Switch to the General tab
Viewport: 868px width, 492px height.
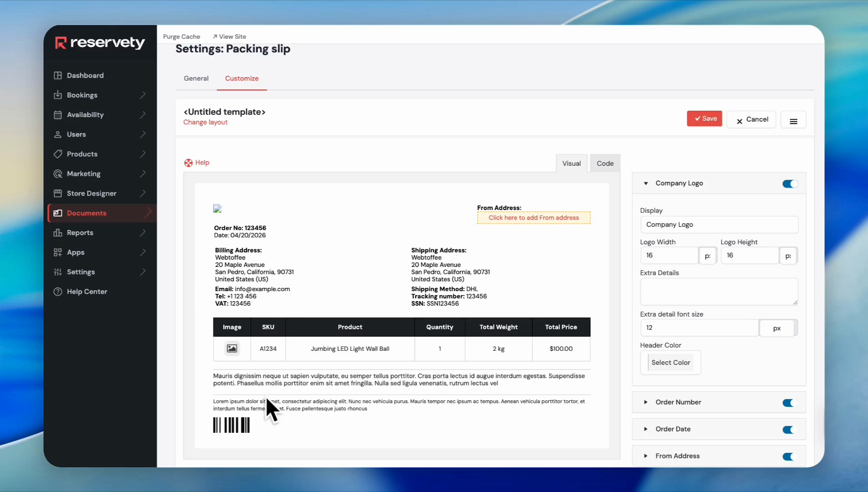[x=196, y=78]
